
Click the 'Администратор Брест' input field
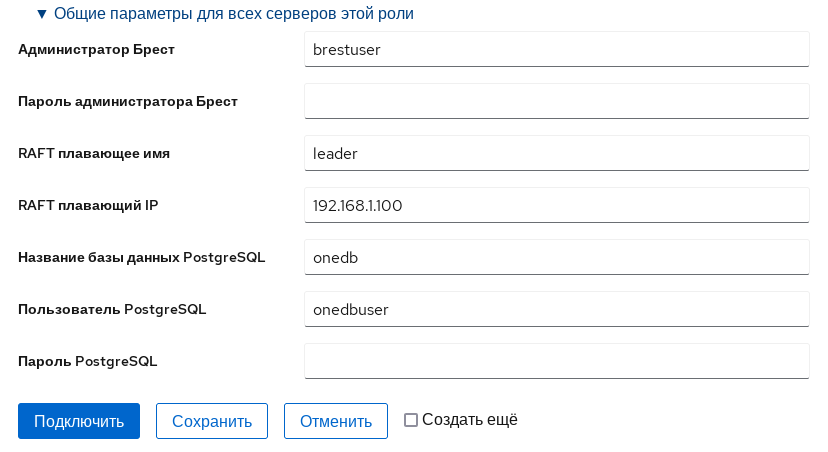(556, 48)
